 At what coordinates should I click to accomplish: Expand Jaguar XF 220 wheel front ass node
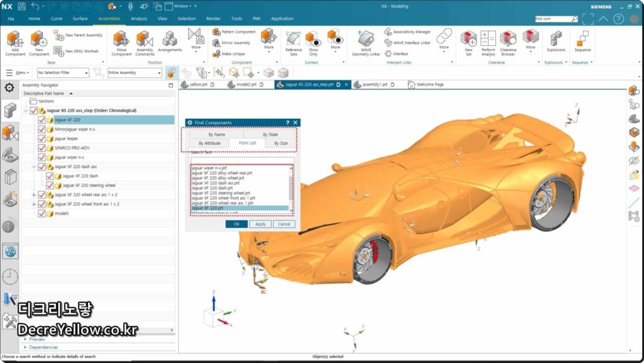34,204
